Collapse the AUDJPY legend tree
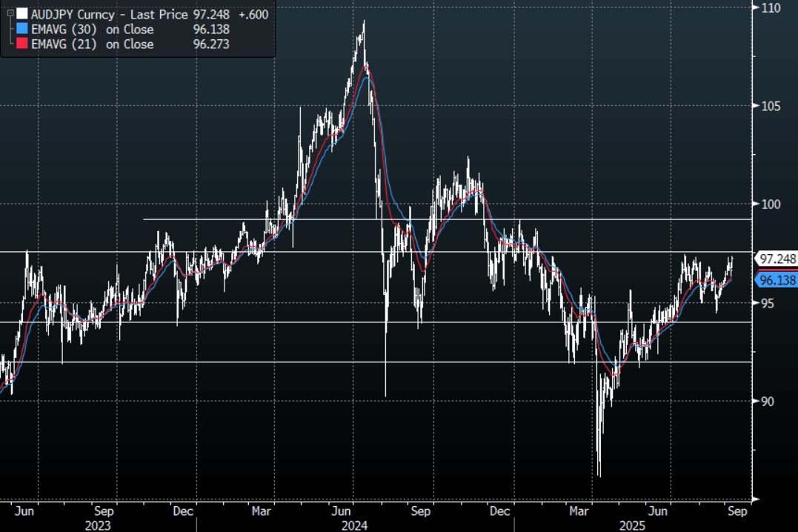Image resolution: width=798 pixels, height=532 pixels. [9, 14]
